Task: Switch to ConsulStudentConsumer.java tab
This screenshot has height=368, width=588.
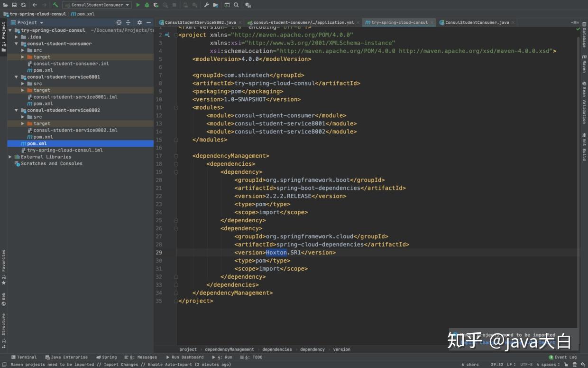Action: coord(477,22)
